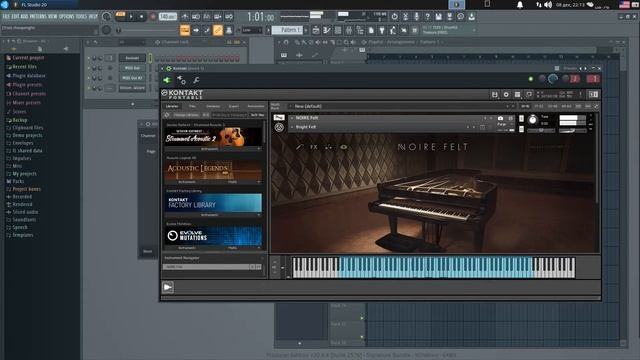Expand Instruments dropdown under Evolve Mutations
This screenshot has width=640, height=360.
point(188,248)
